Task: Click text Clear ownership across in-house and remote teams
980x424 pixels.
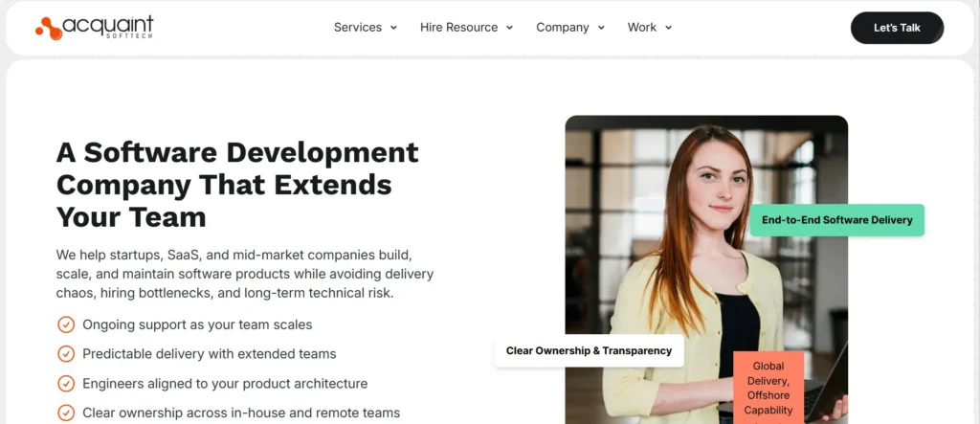Action: [241, 413]
